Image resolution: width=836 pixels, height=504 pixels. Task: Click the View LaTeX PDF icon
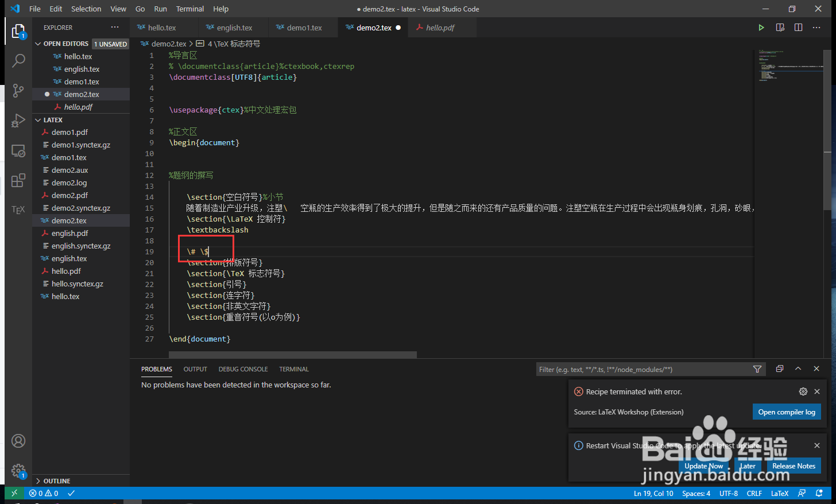(780, 28)
